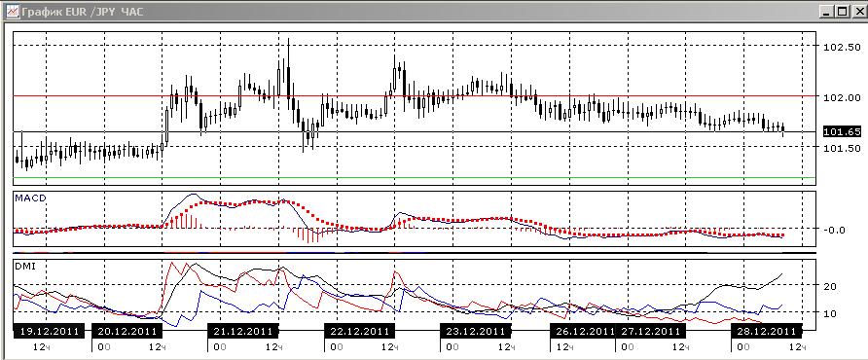Click the 28.12.2011 date marker
Image resolution: width=868 pixels, height=360 pixels.
click(767, 331)
